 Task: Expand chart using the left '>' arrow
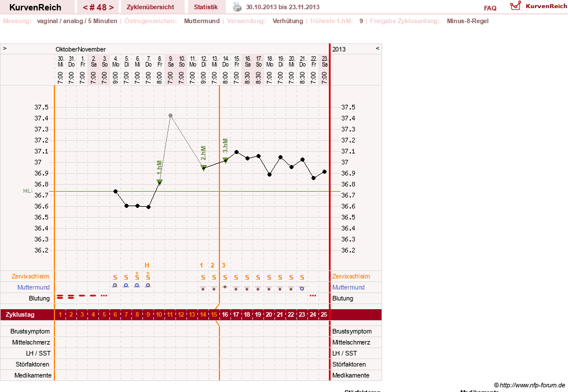pyautogui.click(x=5, y=48)
